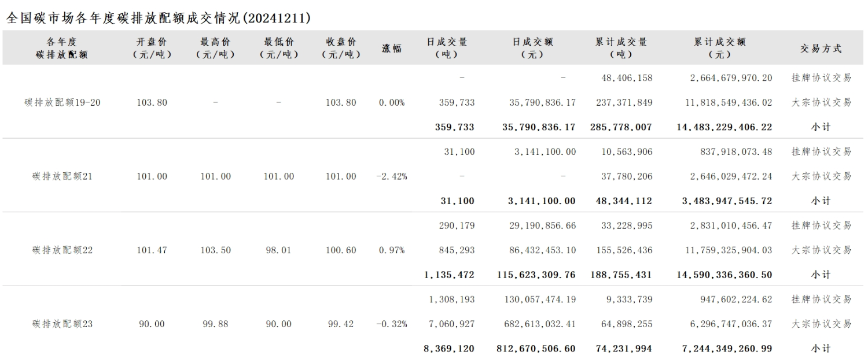
Task: Click the cumulative amount 14,590,336,360.50
Action: 724,275
